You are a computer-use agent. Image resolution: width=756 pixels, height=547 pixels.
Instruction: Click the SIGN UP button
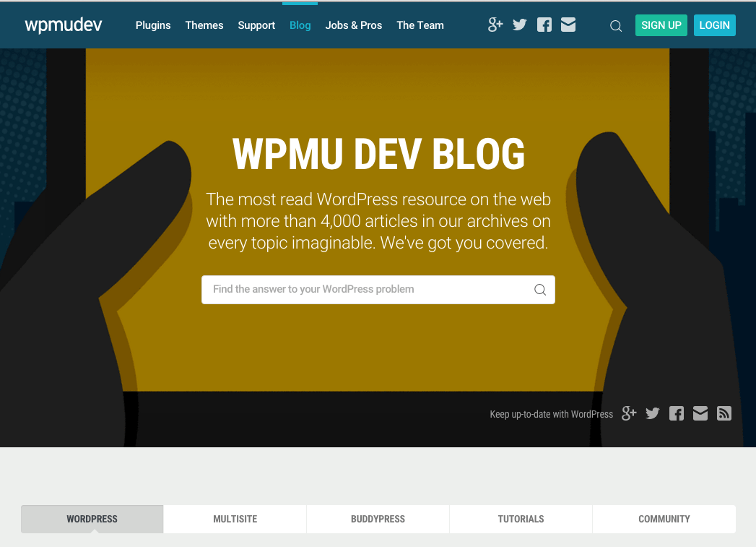(x=661, y=25)
